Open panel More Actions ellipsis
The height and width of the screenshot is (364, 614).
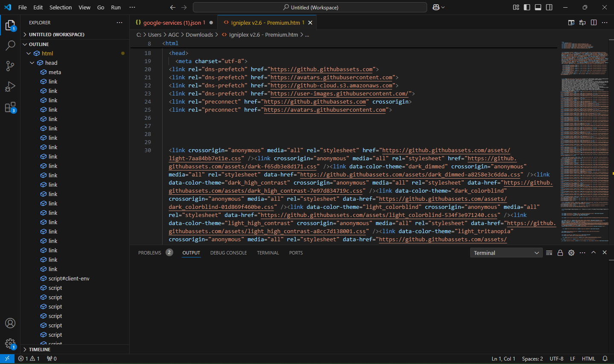click(x=582, y=253)
